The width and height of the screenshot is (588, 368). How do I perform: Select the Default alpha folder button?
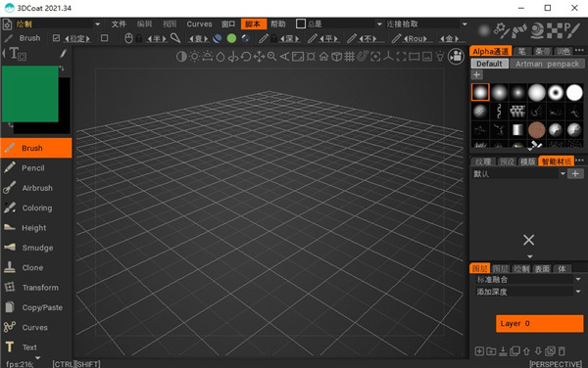click(489, 64)
